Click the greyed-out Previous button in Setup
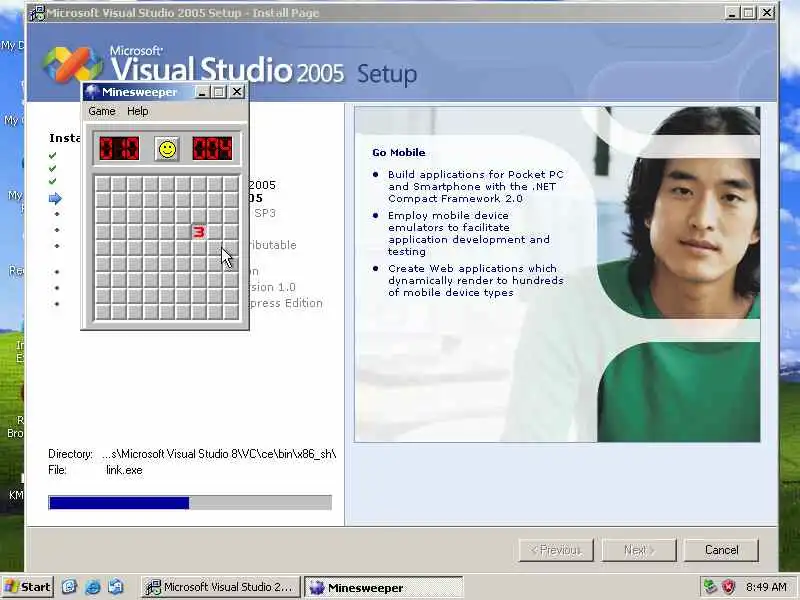Screen dimensions: 800x600 [556, 550]
